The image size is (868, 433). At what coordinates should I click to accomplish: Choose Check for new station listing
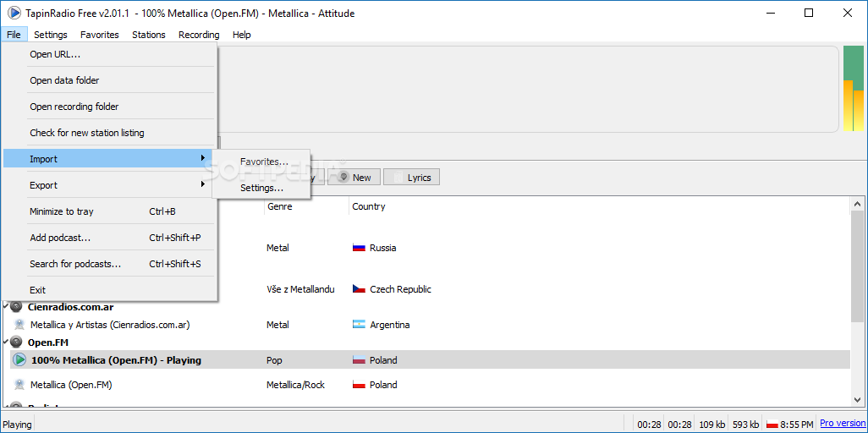(x=109, y=133)
